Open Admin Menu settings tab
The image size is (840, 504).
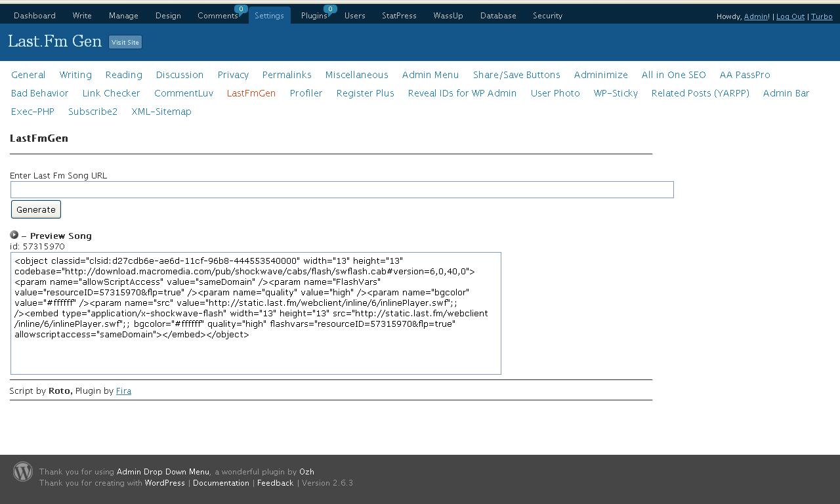click(430, 75)
